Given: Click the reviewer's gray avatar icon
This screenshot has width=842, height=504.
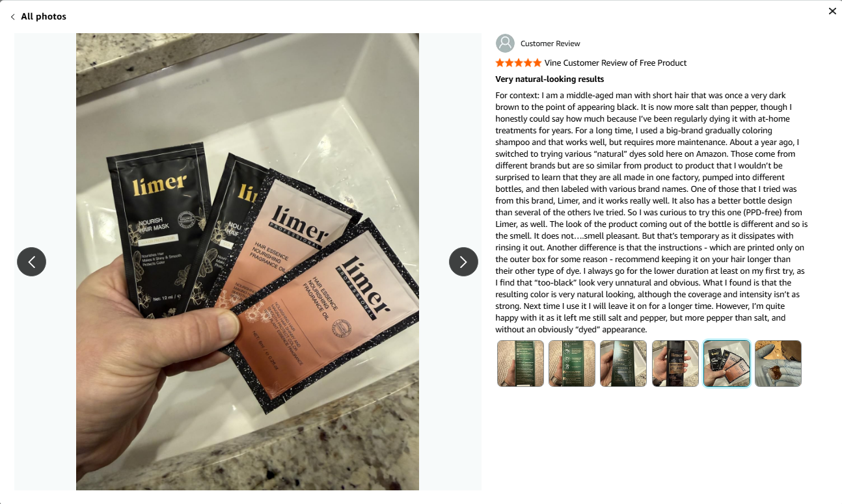Looking at the screenshot, I should point(505,44).
